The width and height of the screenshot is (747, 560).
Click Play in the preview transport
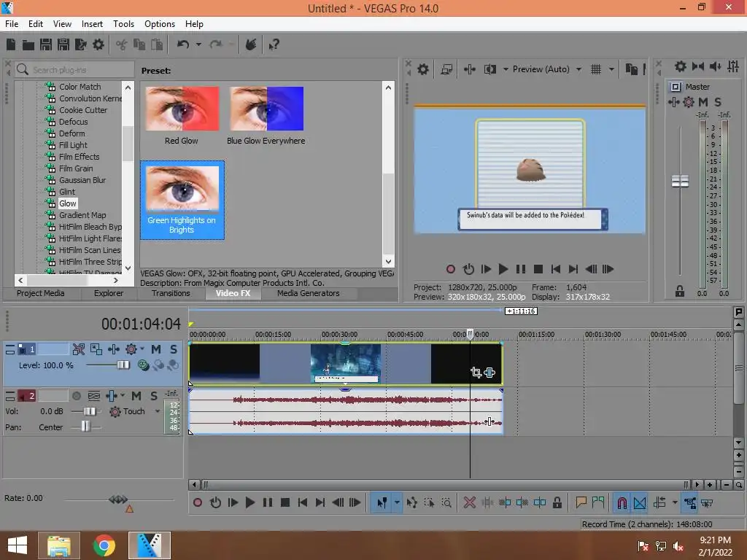[503, 269]
